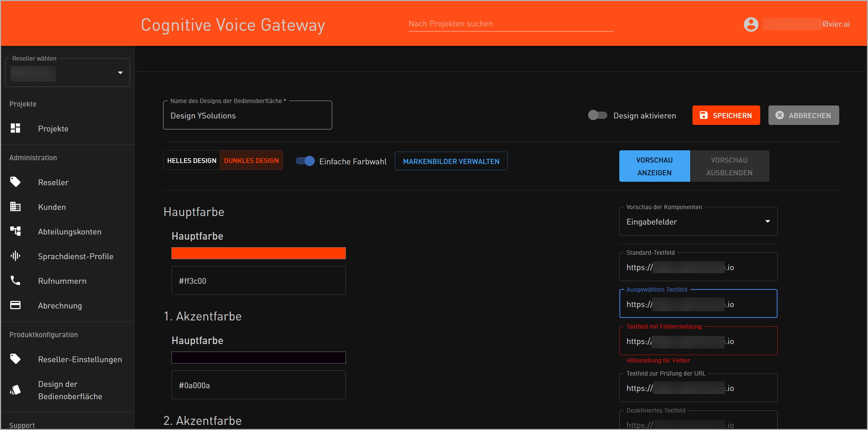
Task: Select Vorschau ausblenden
Action: (x=729, y=166)
